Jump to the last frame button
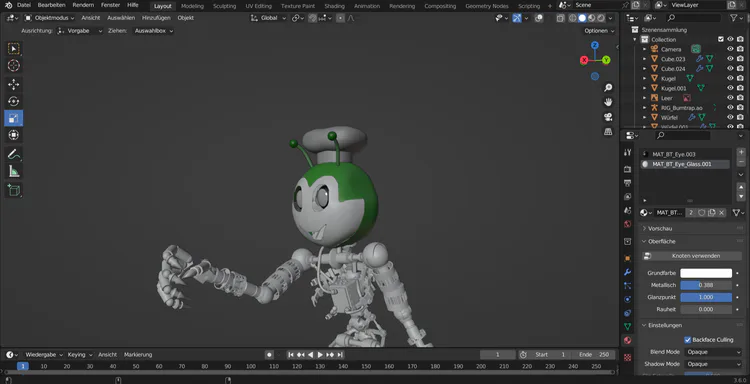The image size is (750, 384). click(340, 355)
